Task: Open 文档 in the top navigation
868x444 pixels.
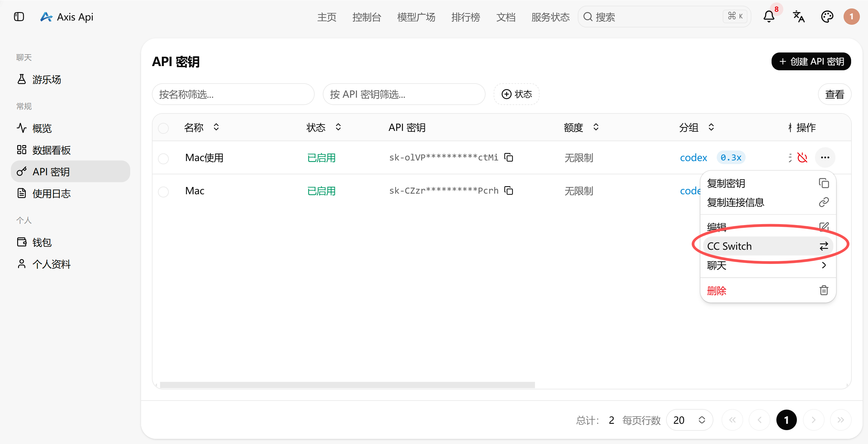Action: 506,17
